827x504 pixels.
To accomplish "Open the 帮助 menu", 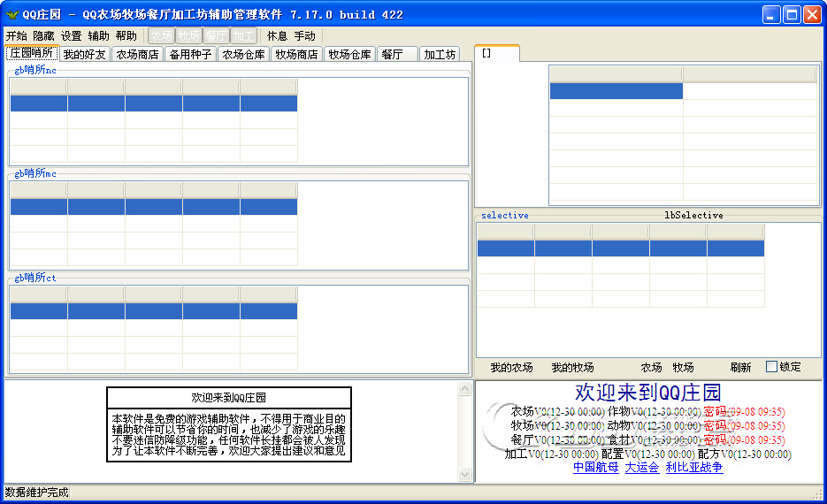I will [126, 36].
